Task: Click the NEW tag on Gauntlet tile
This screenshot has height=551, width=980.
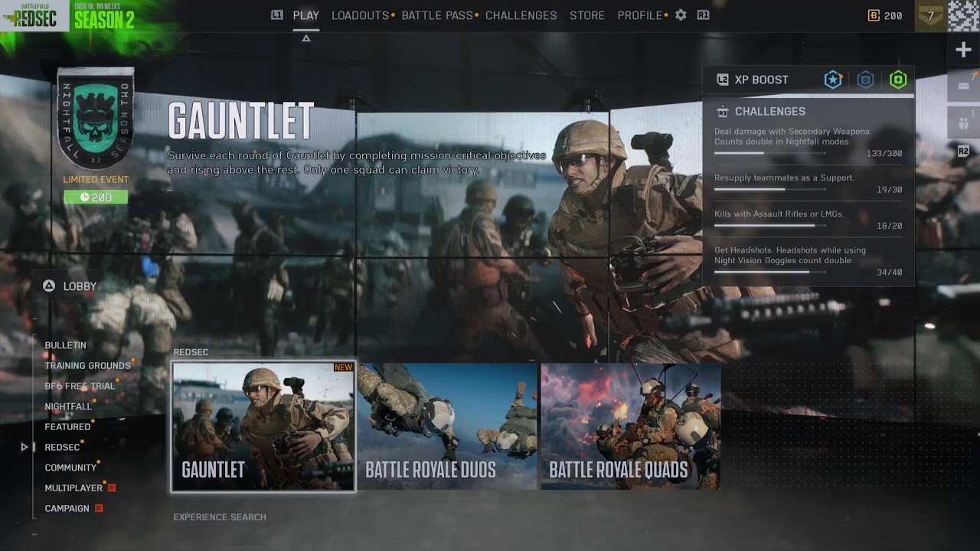Action: click(x=344, y=367)
